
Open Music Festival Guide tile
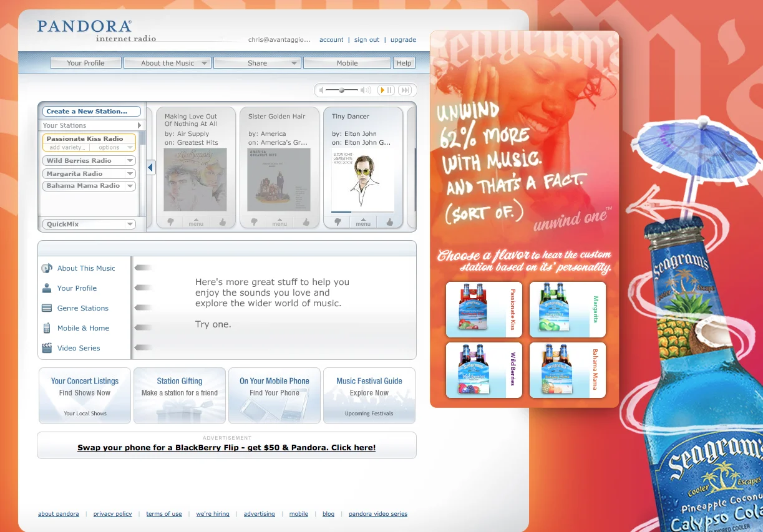click(369, 396)
